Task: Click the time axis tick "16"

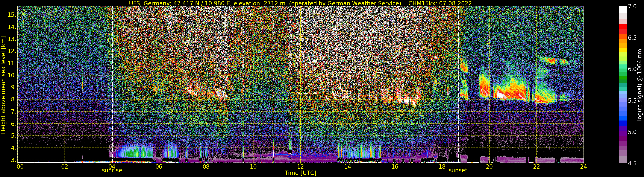Action: pos(395,166)
